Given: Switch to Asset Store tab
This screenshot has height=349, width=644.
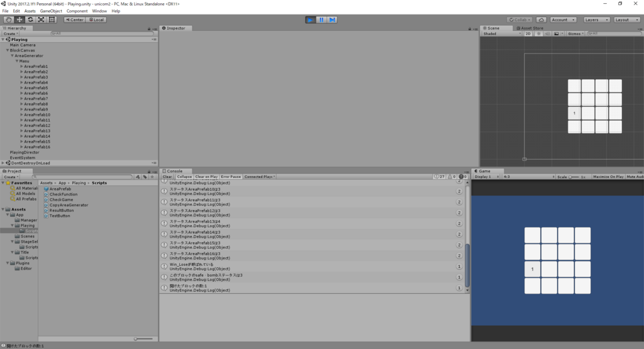Looking at the screenshot, I should 530,28.
